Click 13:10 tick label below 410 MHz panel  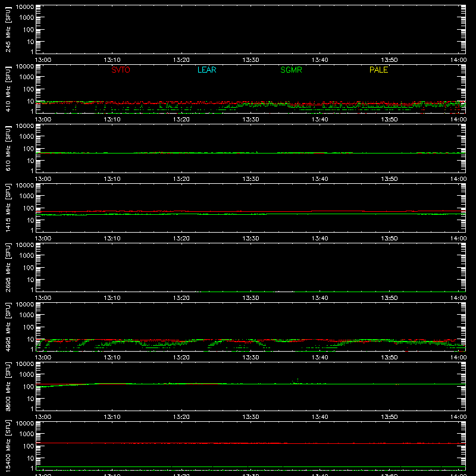[112, 120]
